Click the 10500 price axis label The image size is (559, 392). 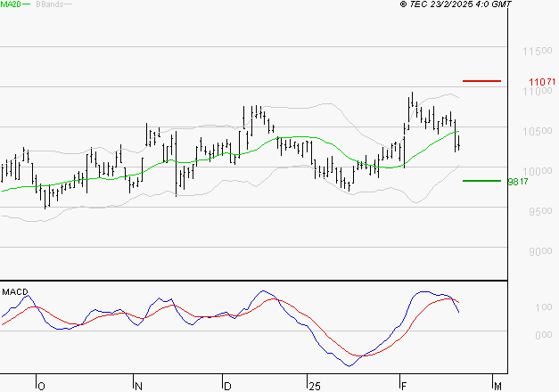coord(538,131)
